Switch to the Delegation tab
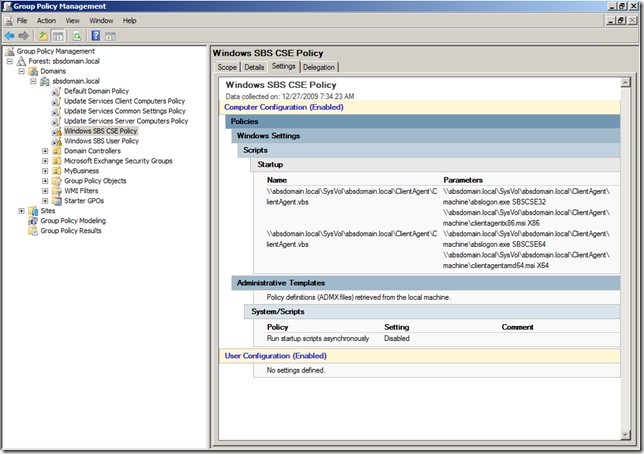This screenshot has width=644, height=454. pyautogui.click(x=319, y=67)
